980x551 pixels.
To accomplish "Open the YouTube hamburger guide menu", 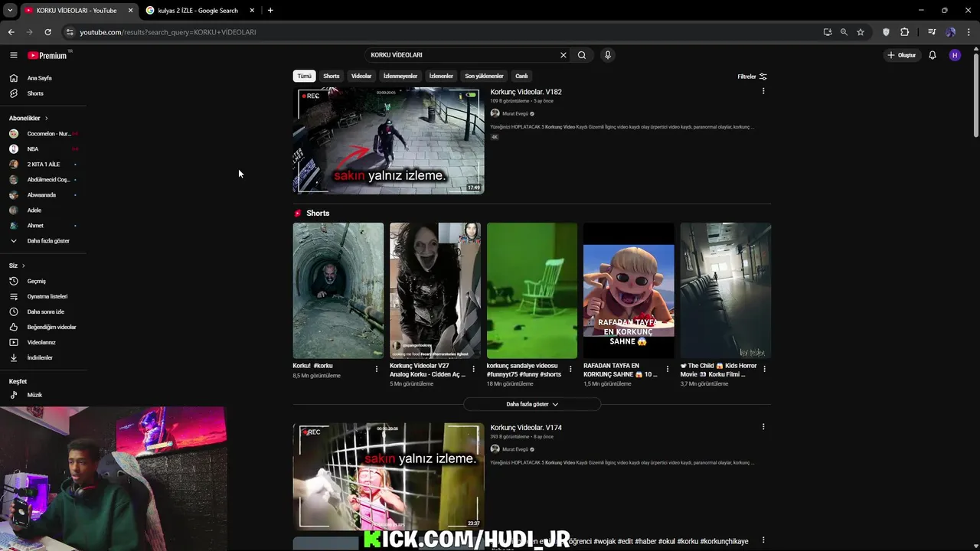I will 13,55.
